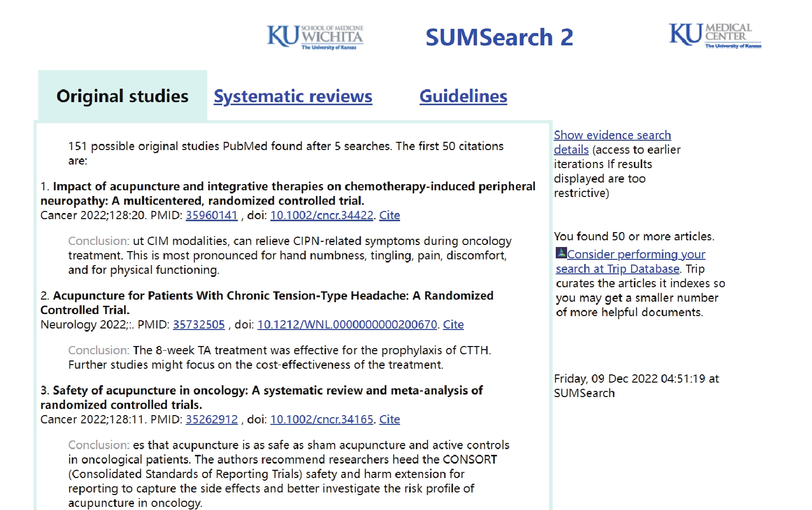Screen dimensions: 812x510
Task: Click the 'Cancer 2022;128:20' journal citation text
Action: pos(93,216)
